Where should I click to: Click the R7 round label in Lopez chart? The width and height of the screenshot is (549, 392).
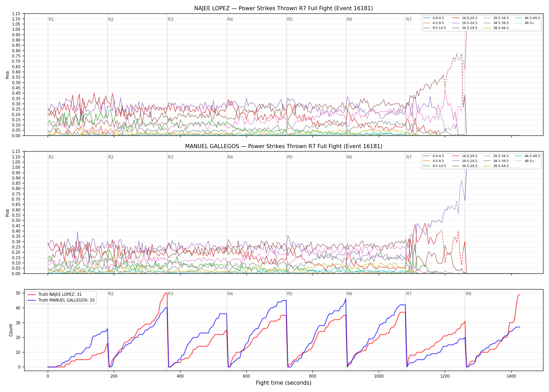point(409,19)
